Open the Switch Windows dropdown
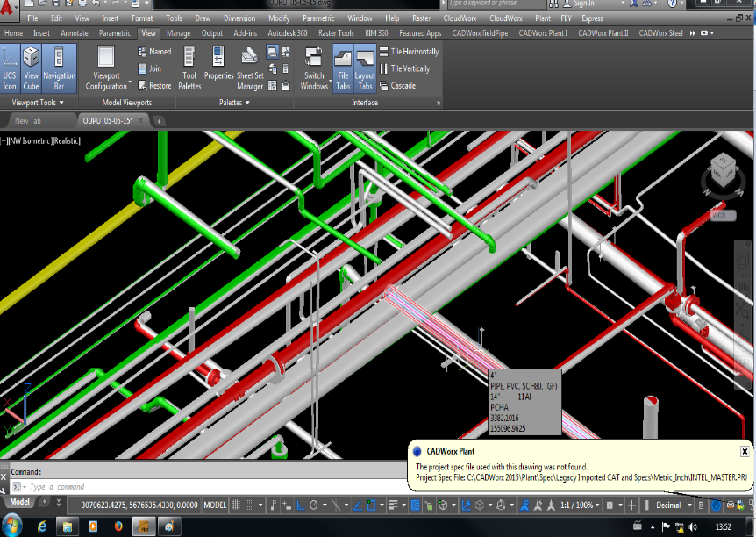Screen dimensions: 756x537 pyautogui.click(x=314, y=68)
